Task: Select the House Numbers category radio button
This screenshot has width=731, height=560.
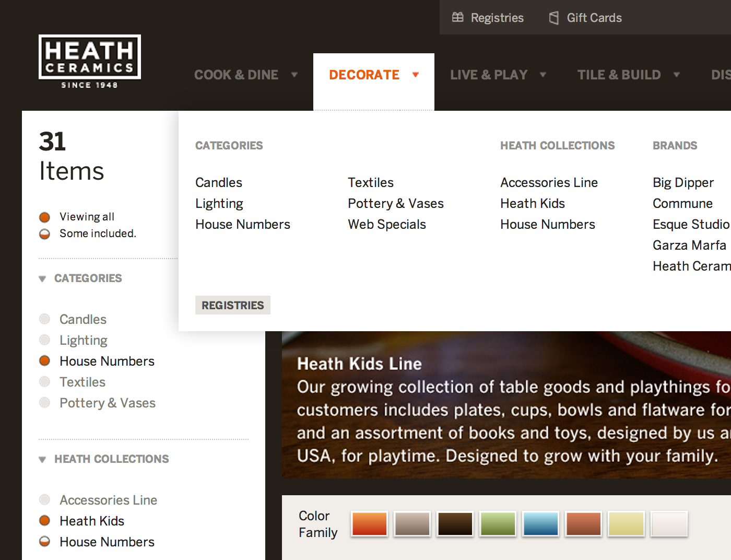Action: 45,361
